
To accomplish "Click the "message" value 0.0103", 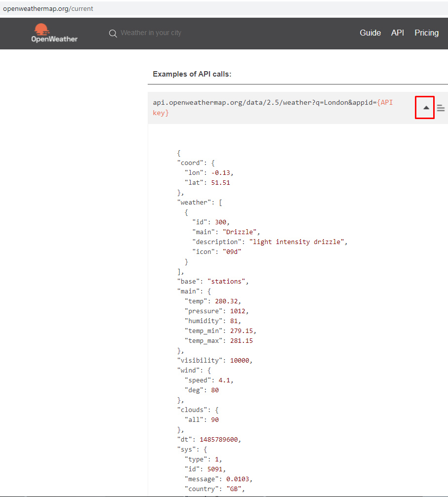I will [x=238, y=479].
